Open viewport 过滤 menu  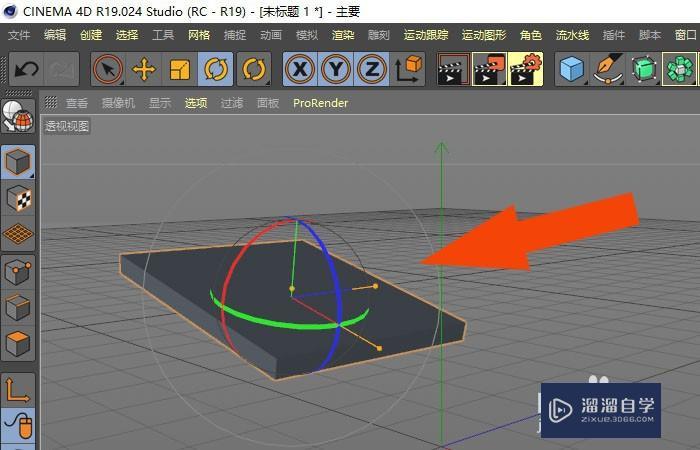click(232, 103)
